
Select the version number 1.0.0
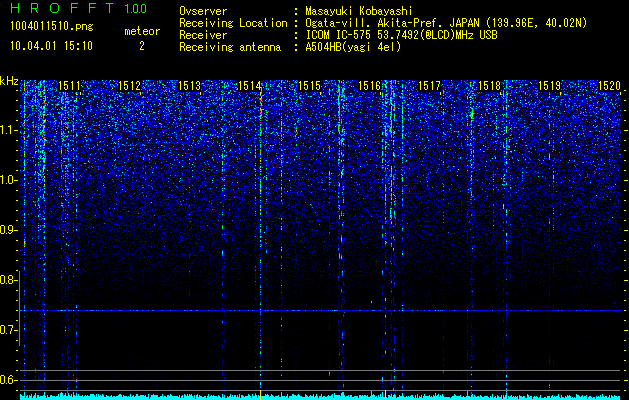coord(135,8)
